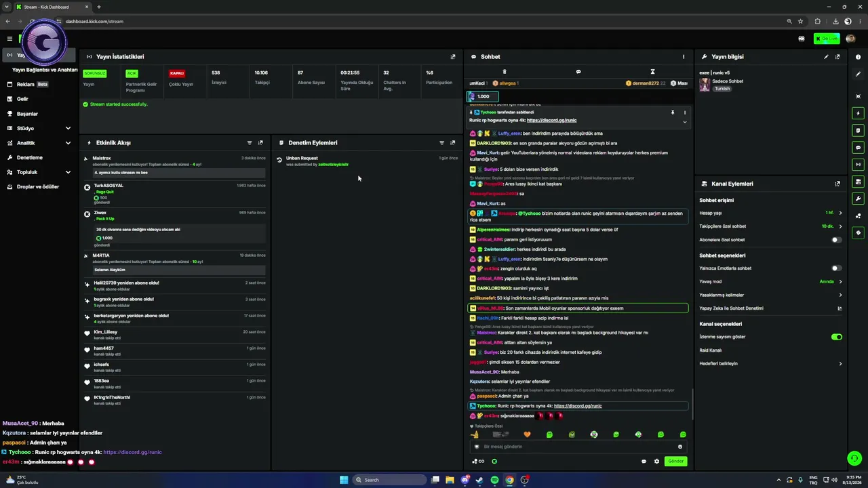Open Spotify from the taskbar
The width and height of the screenshot is (868, 488).
point(494,480)
